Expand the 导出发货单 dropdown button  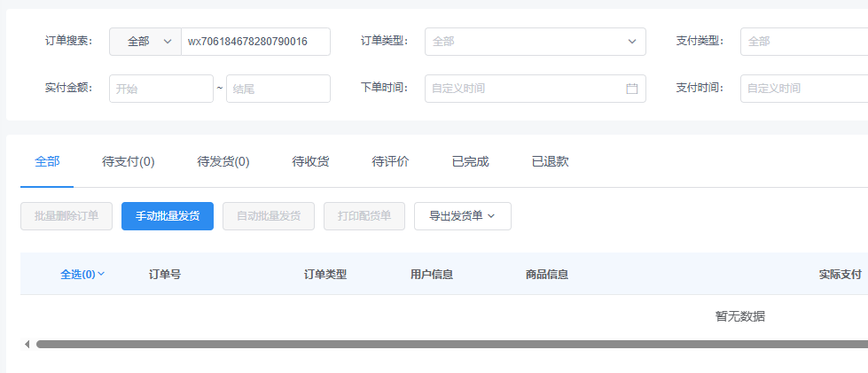[463, 216]
